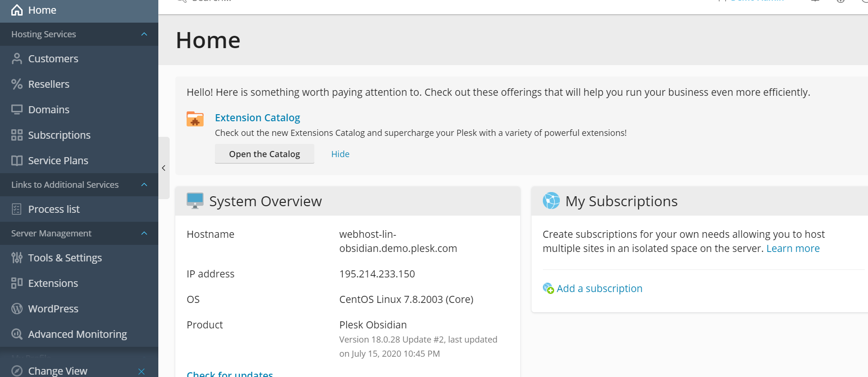Viewport: 868px width, 377px height.
Task: Click the Hostname label
Action: coord(210,234)
